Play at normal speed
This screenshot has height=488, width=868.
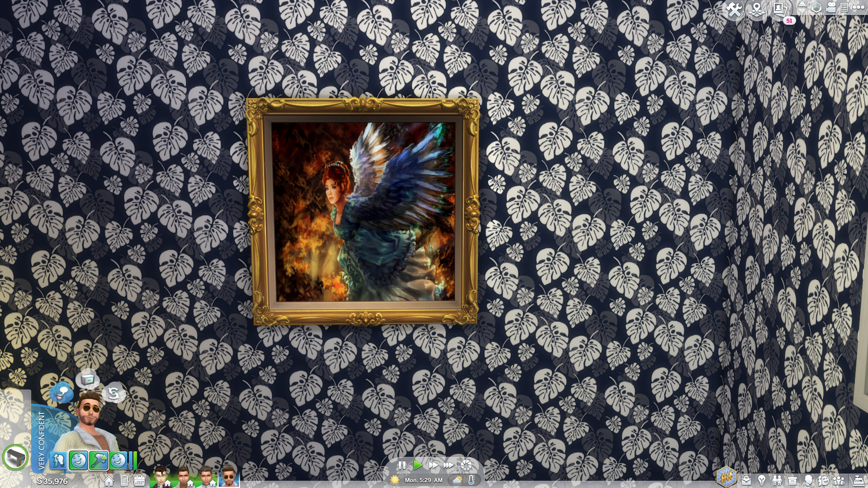(x=418, y=465)
